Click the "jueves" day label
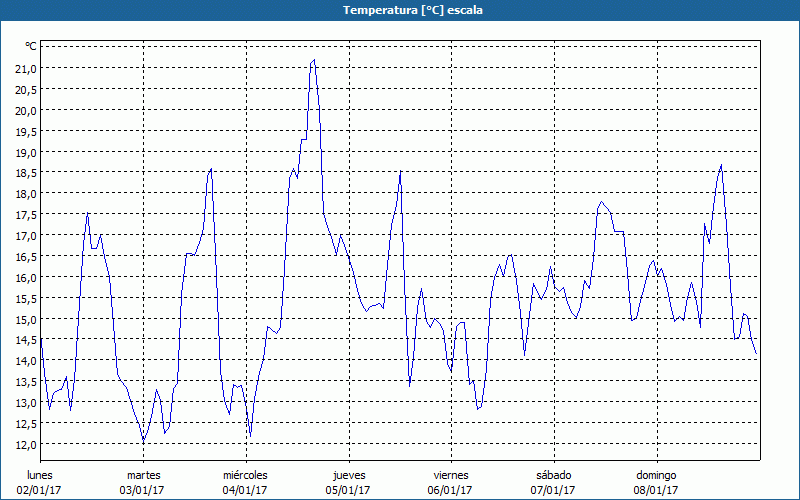The image size is (800, 500). tap(348, 475)
